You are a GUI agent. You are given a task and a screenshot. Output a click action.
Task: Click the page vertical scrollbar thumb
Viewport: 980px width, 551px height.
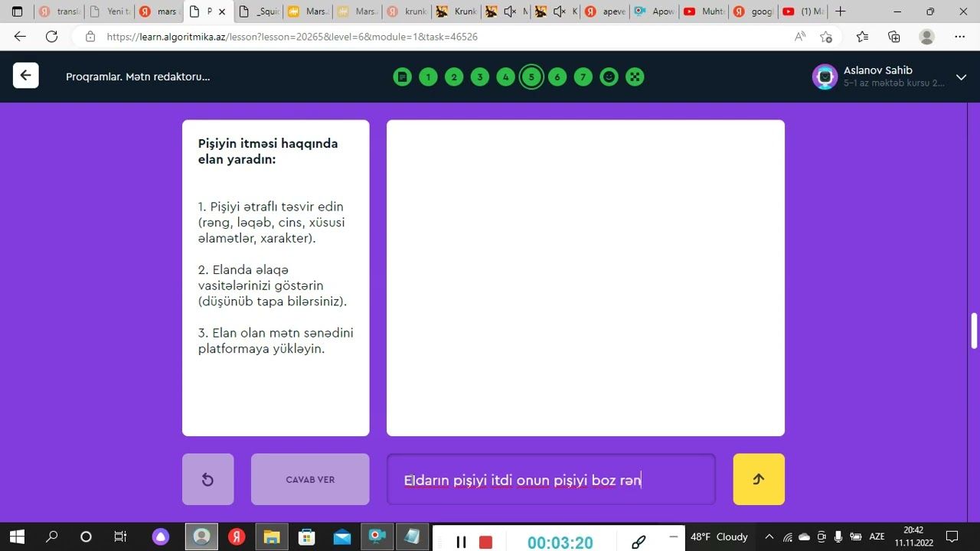(974, 331)
